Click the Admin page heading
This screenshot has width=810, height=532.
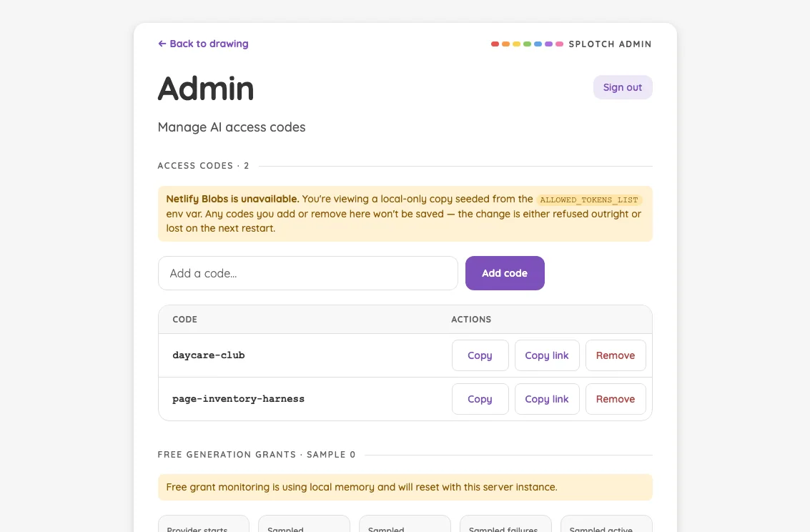[206, 89]
